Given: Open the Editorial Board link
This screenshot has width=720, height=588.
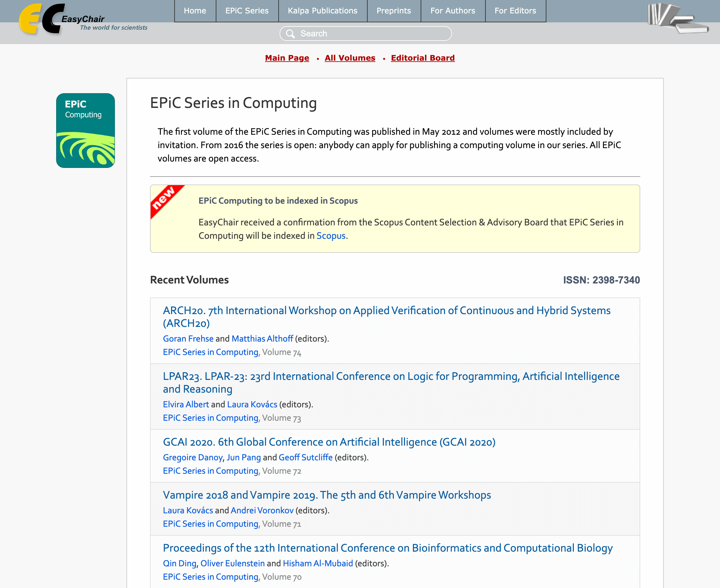Looking at the screenshot, I should tap(423, 58).
